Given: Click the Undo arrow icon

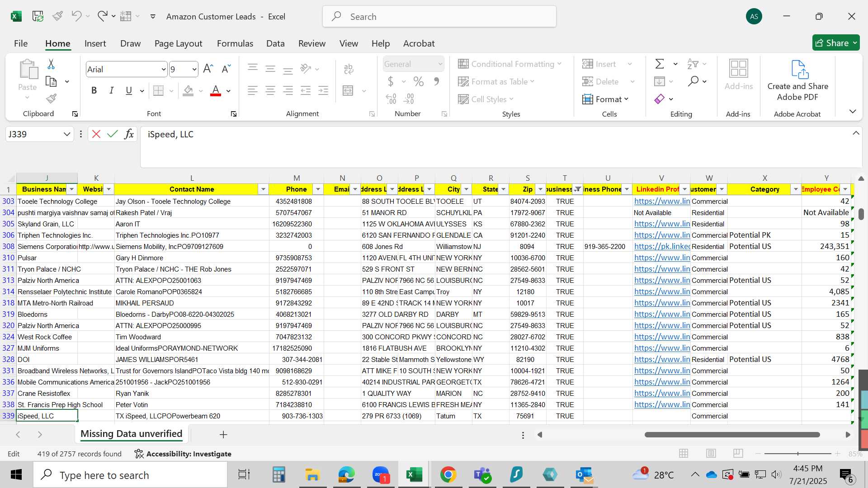Looking at the screenshot, I should pos(76,16).
